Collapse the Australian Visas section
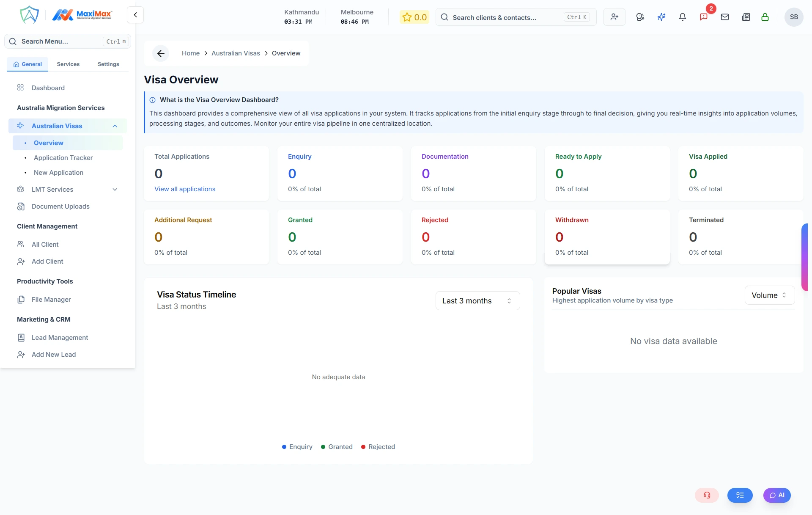This screenshot has height=515, width=812. 115,126
